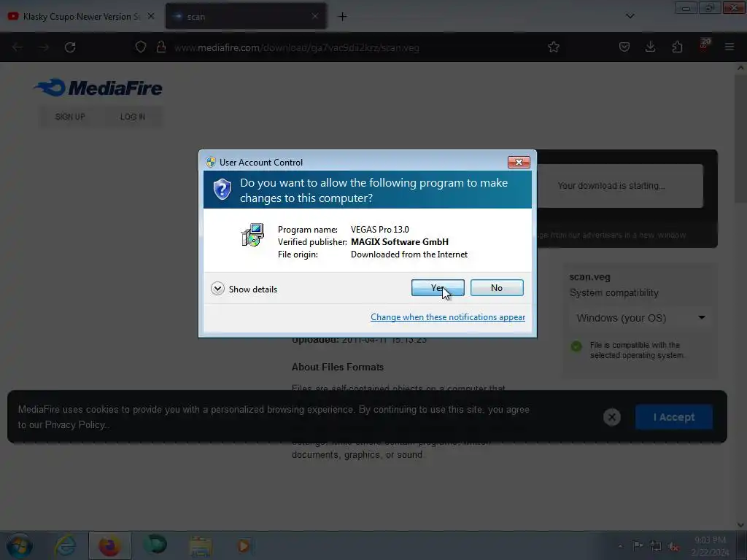Click the green compatibility check icon

tap(576, 346)
